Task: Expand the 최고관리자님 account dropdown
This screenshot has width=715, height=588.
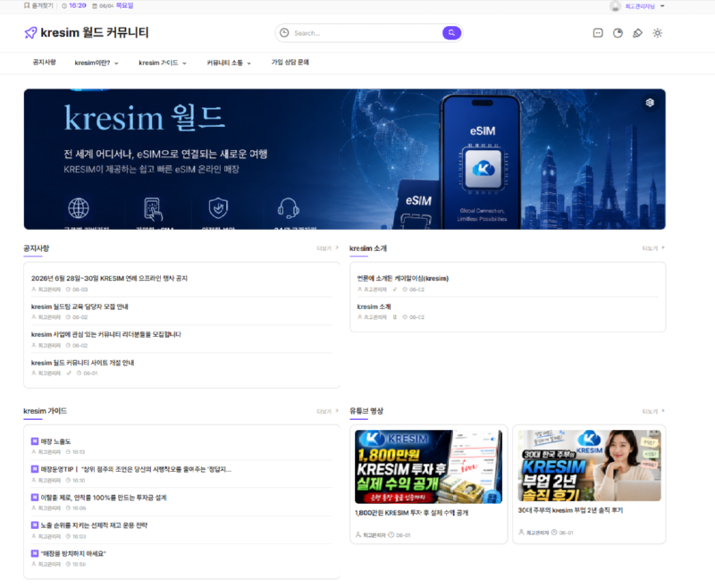Action: click(x=662, y=6)
